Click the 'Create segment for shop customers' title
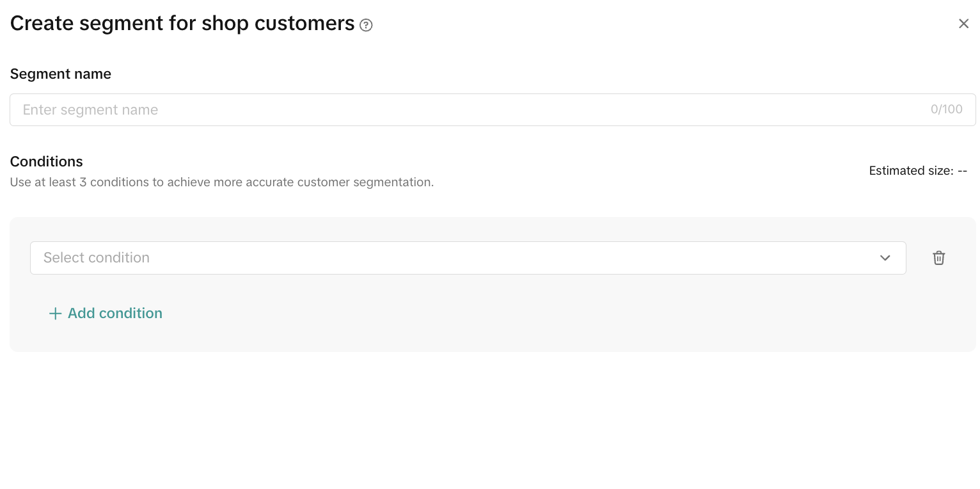Viewport: 980px width, 489px height. click(182, 24)
